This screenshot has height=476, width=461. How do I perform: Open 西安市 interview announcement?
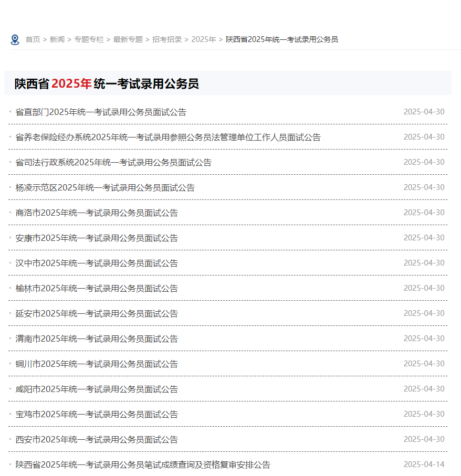[x=97, y=440]
